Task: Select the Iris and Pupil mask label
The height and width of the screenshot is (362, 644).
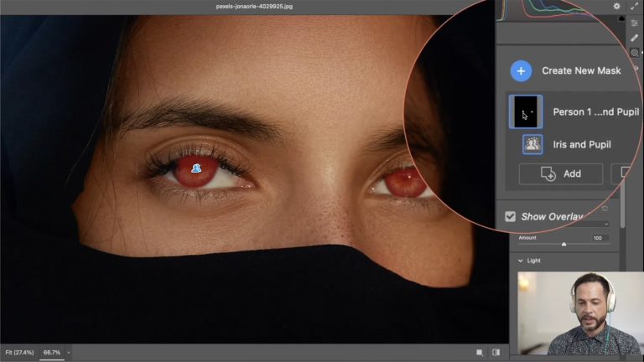Action: coord(582,144)
